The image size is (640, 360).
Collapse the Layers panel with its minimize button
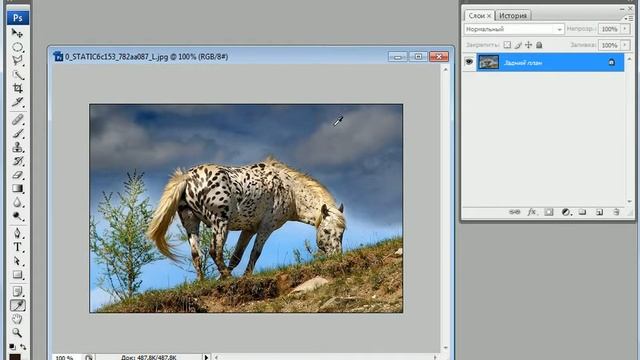(x=622, y=8)
